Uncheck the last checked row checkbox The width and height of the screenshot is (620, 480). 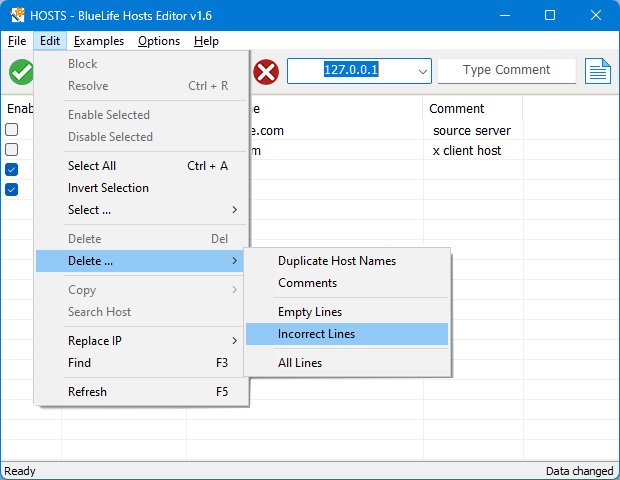(12, 189)
